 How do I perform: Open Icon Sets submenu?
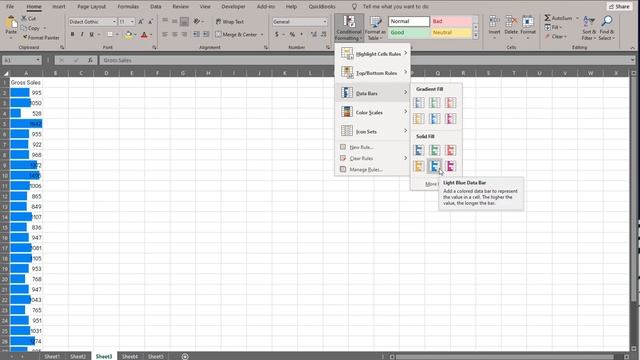pyautogui.click(x=373, y=131)
